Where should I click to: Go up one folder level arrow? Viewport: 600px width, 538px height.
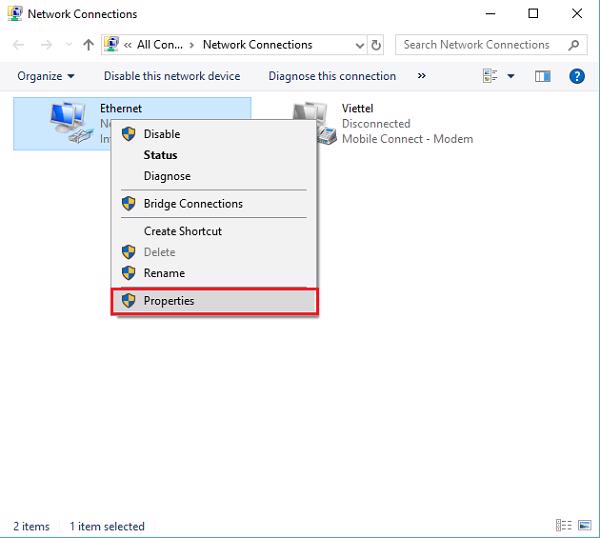[x=88, y=45]
